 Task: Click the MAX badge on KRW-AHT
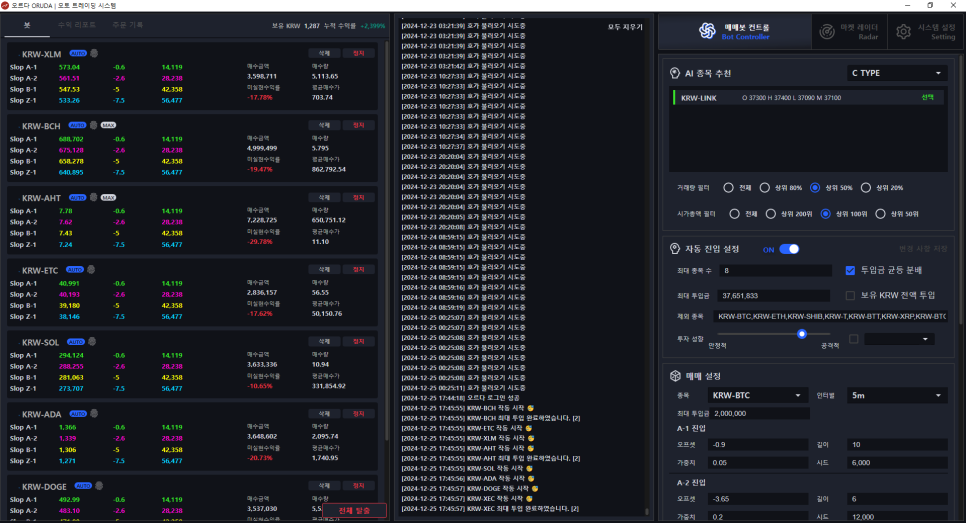point(108,197)
